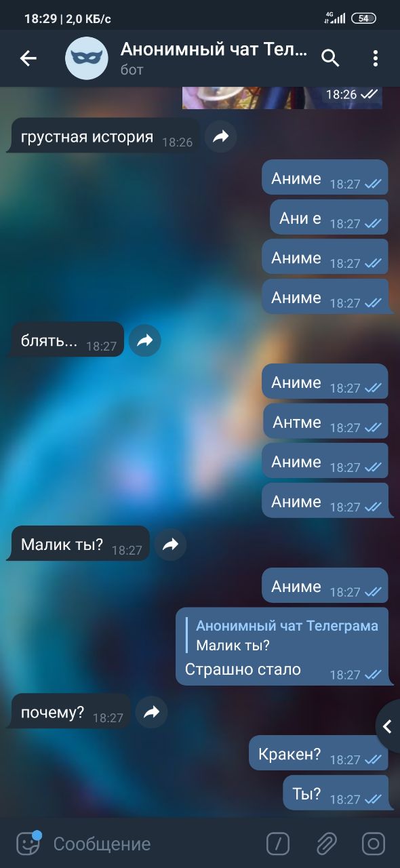Screen dimensions: 400x868
Task: Open the bot commands slash button
Action: [278, 844]
